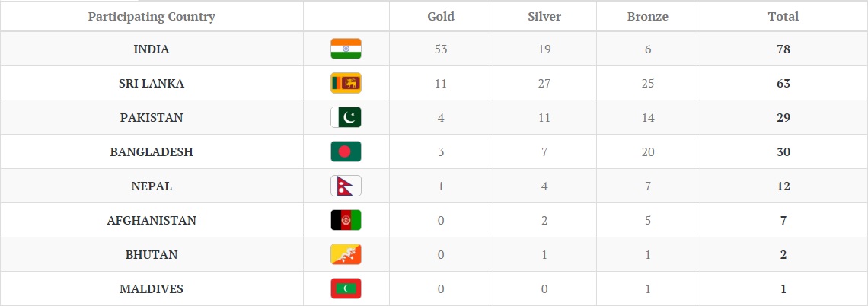Click the Pakistan flag icon
The width and height of the screenshot is (868, 306).
[346, 117]
